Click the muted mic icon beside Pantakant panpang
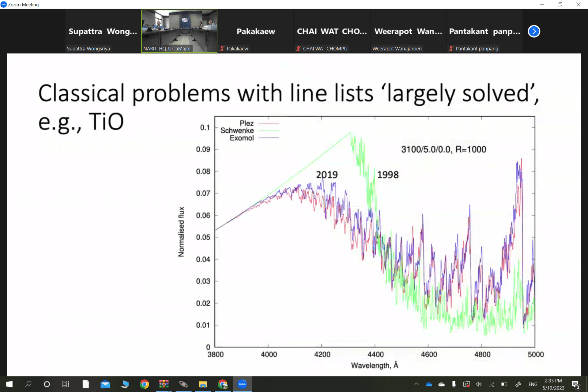This screenshot has width=588, height=392. click(x=451, y=48)
